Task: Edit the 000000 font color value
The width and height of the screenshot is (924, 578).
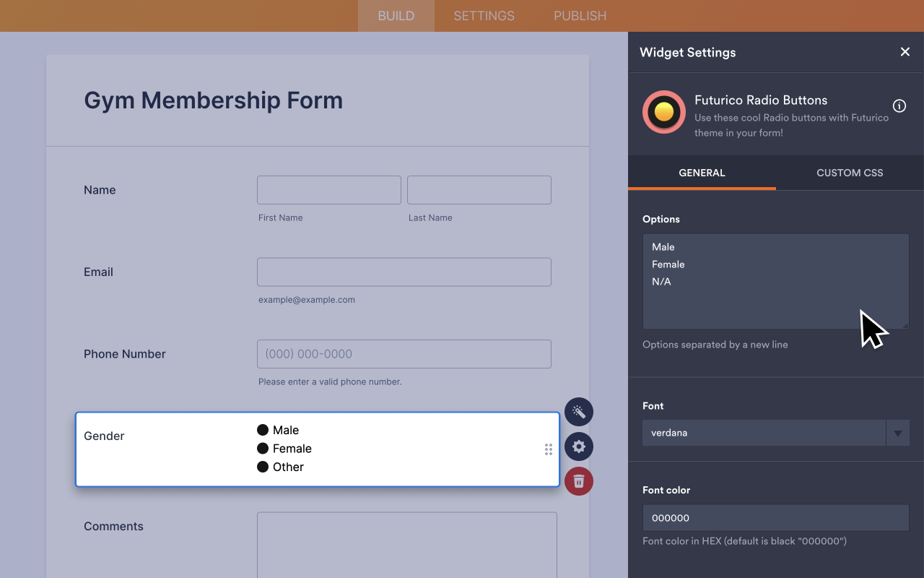Action: (x=775, y=517)
